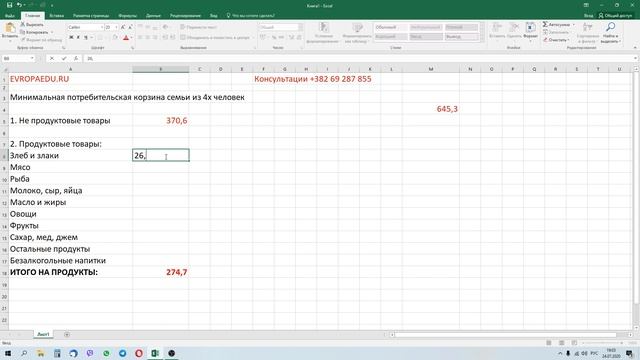640x360 pixels.
Task: Expand merge and center options arrow
Action: click(253, 38)
